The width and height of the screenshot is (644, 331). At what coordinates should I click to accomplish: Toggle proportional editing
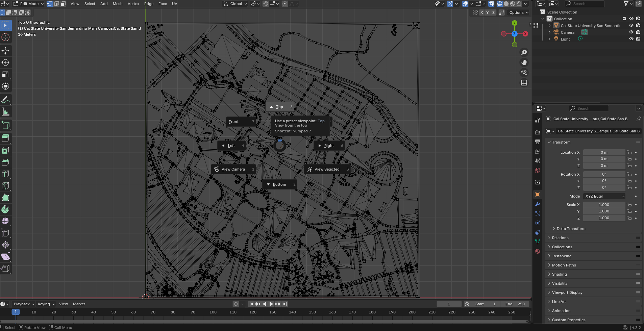point(285,4)
